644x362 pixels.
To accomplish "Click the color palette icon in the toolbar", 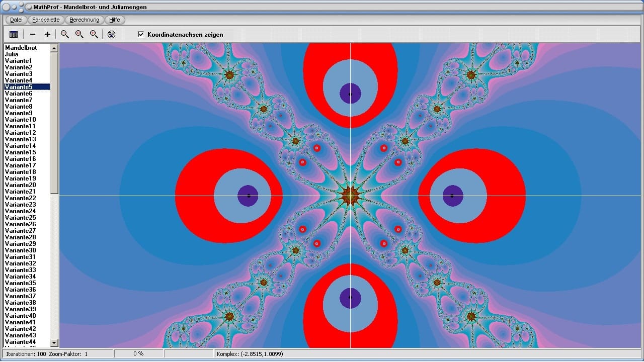I will [x=111, y=34].
